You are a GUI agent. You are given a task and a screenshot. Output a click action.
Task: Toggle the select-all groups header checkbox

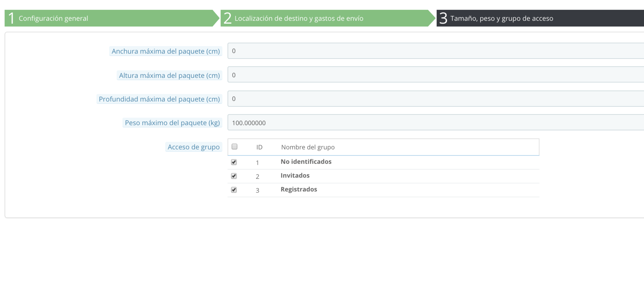tap(234, 146)
